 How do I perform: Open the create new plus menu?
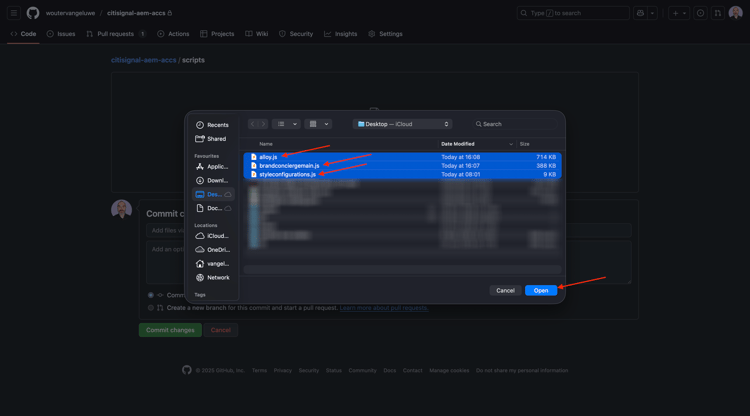pos(679,13)
